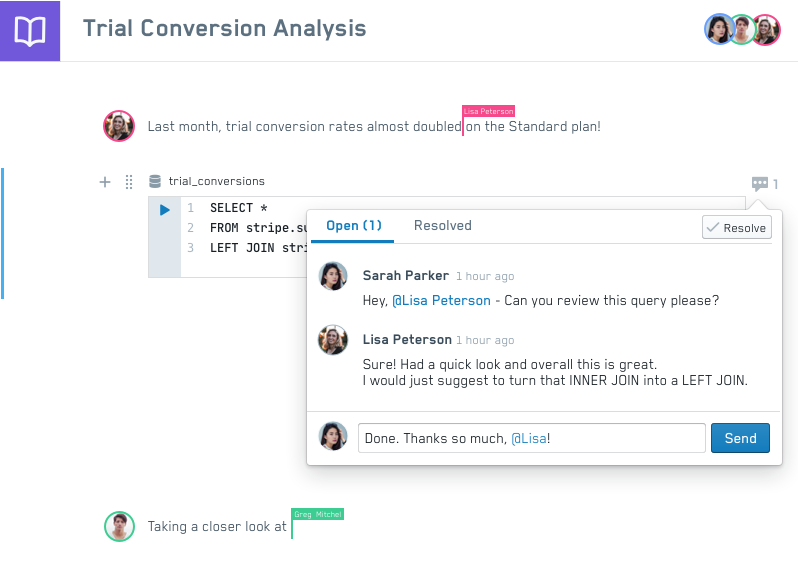Click Sarah Parker's avatar in comment
798x567 pixels.
333,277
